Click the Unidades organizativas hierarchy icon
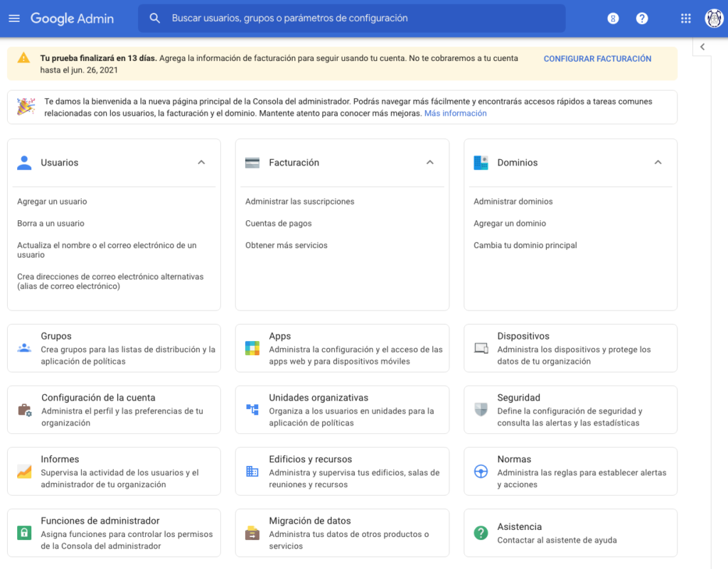728x569 pixels. tap(252, 409)
